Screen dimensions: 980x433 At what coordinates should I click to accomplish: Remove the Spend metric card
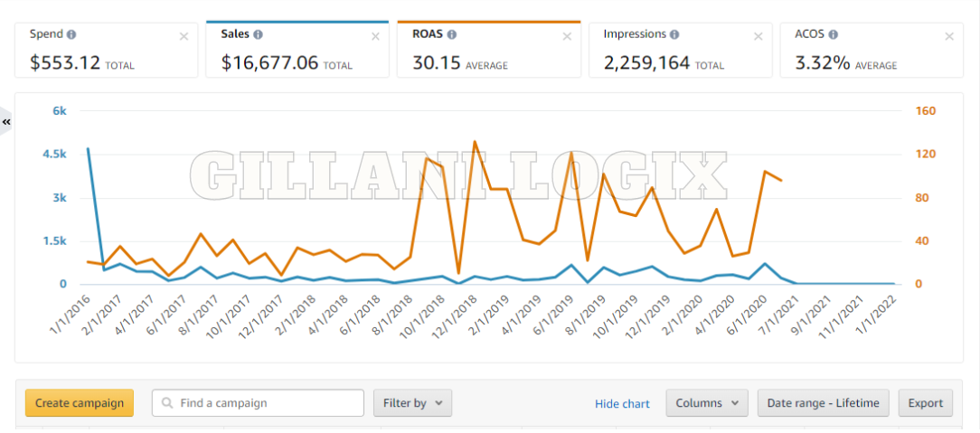click(x=184, y=36)
